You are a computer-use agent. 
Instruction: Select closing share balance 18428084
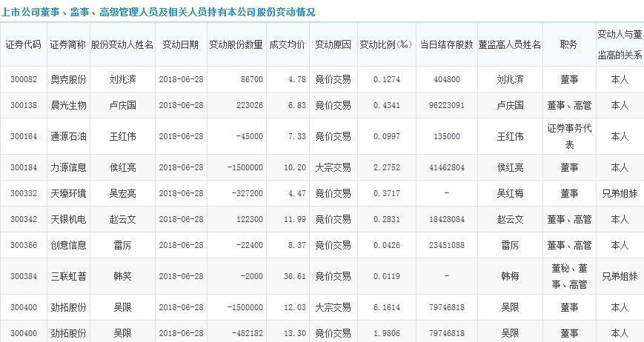pyautogui.click(x=447, y=219)
